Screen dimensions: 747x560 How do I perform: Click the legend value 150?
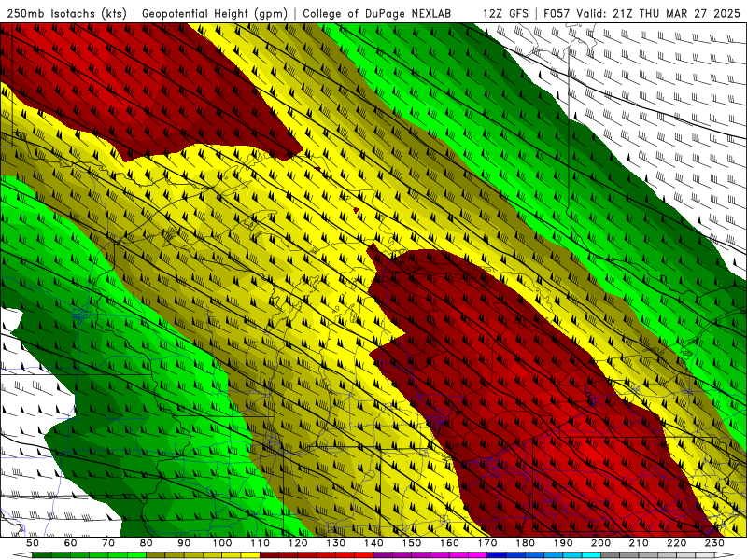pyautogui.click(x=412, y=543)
